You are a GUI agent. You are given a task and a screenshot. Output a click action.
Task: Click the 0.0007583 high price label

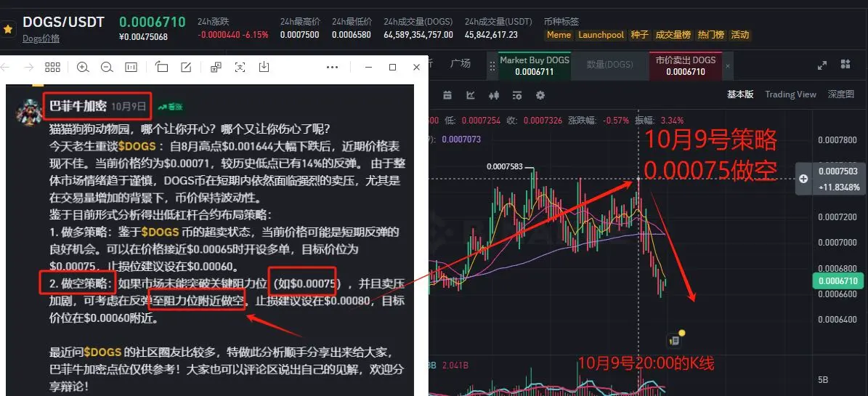pos(505,166)
